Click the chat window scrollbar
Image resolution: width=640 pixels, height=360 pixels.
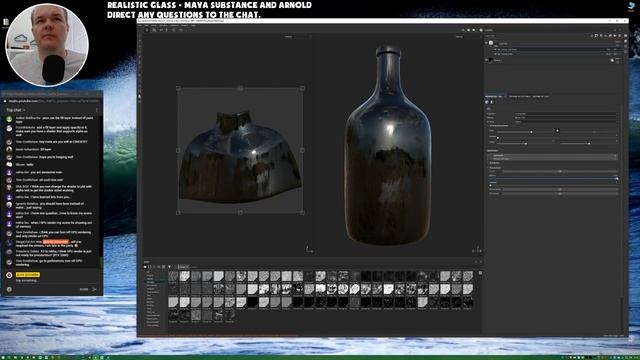click(x=101, y=262)
